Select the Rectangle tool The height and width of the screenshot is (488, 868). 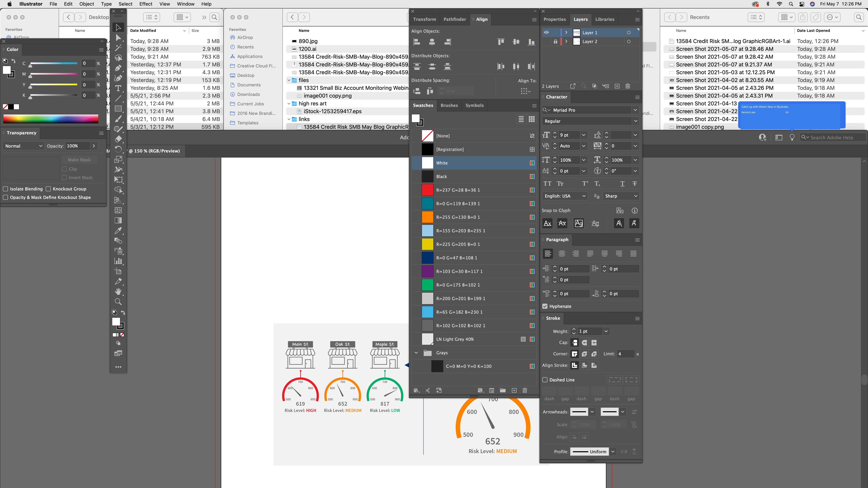(x=118, y=109)
